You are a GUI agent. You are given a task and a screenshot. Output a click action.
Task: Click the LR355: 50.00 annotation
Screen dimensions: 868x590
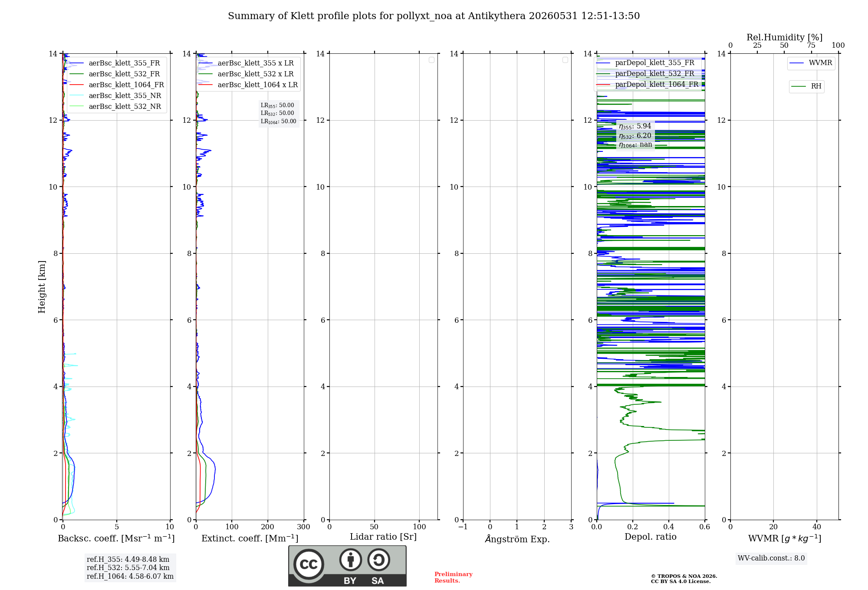point(277,105)
